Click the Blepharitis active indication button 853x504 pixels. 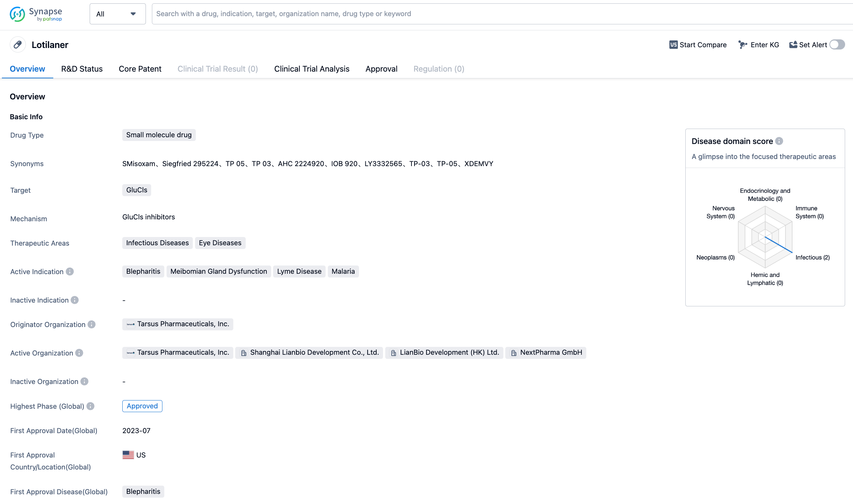pyautogui.click(x=143, y=271)
